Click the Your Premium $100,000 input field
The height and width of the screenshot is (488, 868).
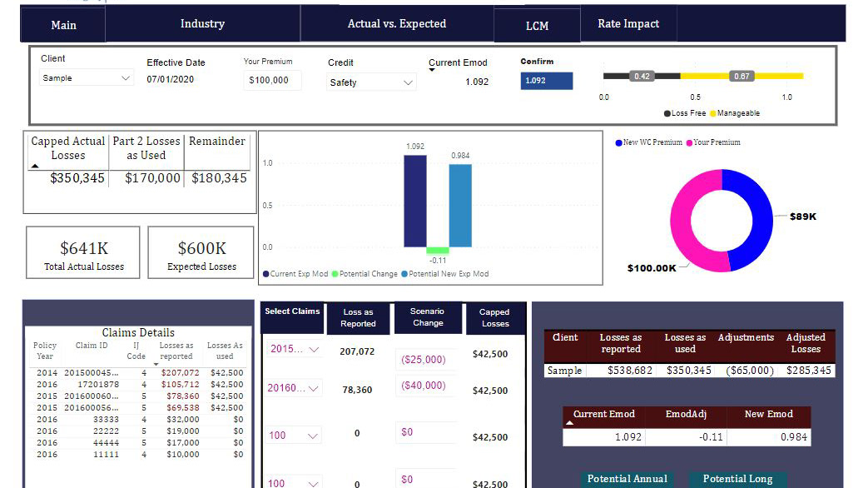pos(272,80)
